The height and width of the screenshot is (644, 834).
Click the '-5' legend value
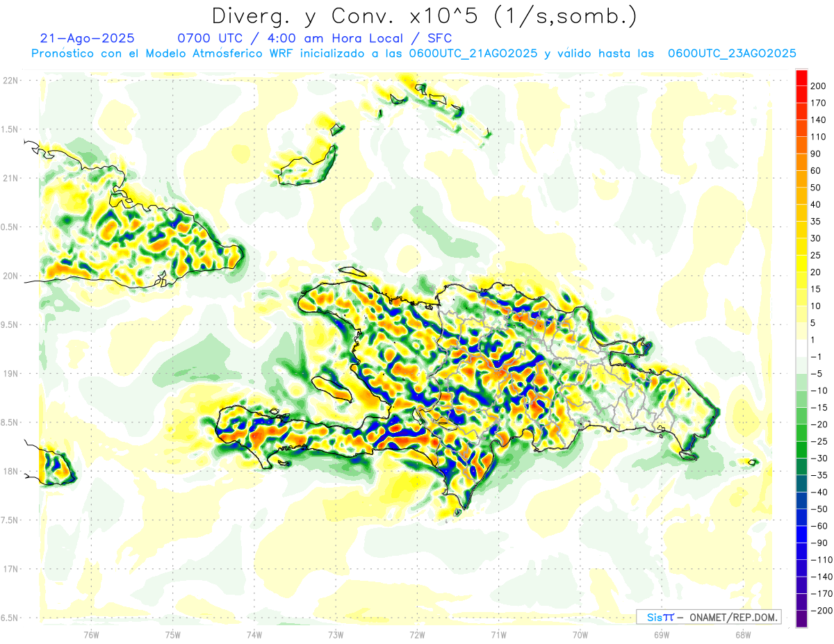point(818,374)
